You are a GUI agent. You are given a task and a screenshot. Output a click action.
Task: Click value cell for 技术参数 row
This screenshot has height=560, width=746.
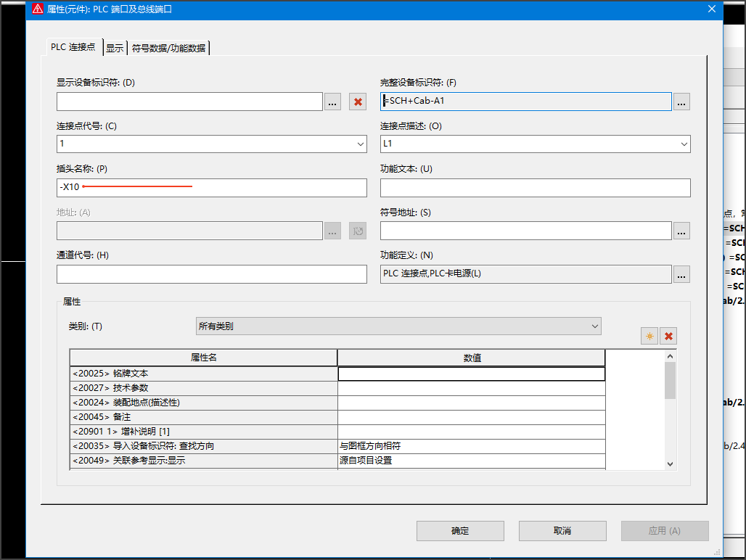[x=472, y=388]
